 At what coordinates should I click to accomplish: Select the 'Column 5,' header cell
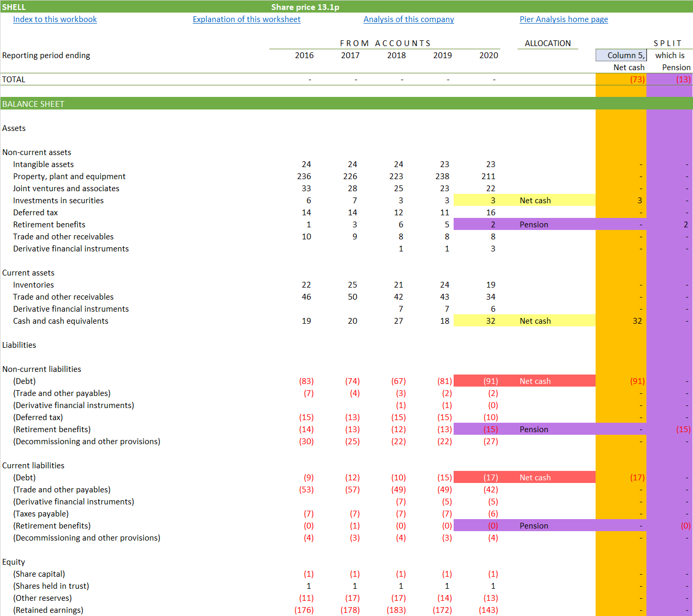click(621, 55)
